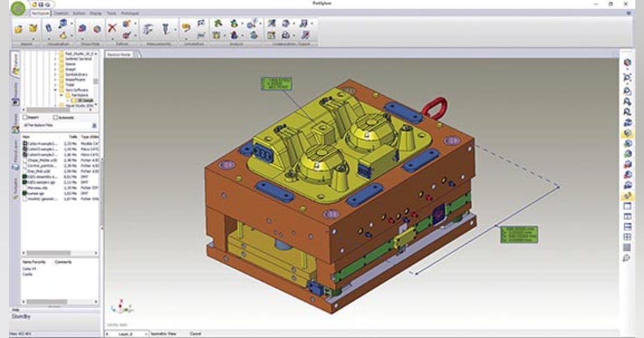
Task: Select the Catia V4 favorite entry
Action: (29, 269)
